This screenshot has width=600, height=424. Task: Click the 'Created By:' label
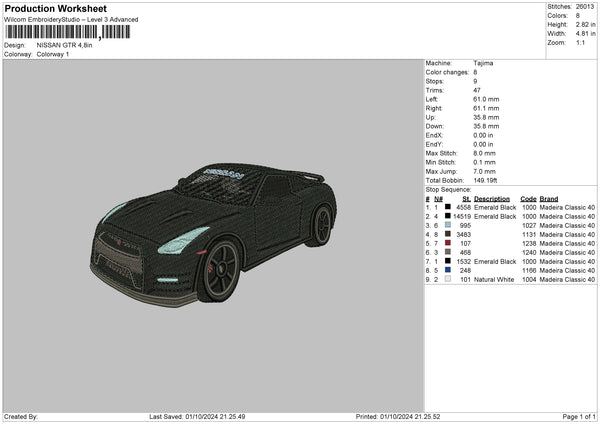21,417
